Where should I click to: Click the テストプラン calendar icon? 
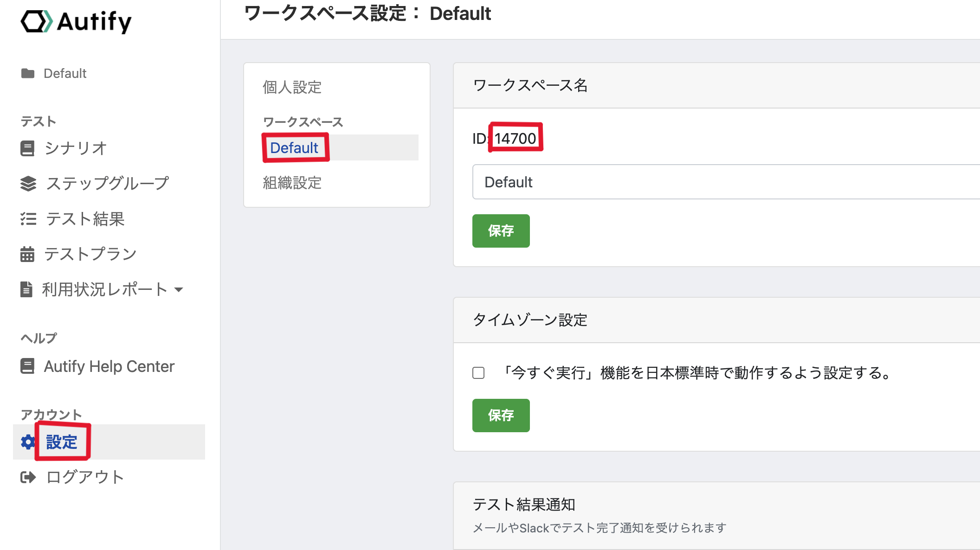coord(27,254)
